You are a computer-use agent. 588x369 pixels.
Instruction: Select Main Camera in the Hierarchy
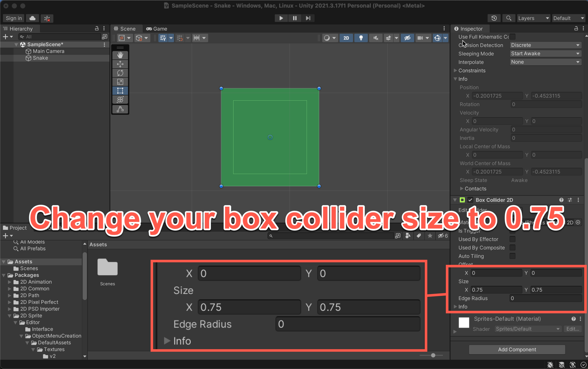(x=48, y=51)
